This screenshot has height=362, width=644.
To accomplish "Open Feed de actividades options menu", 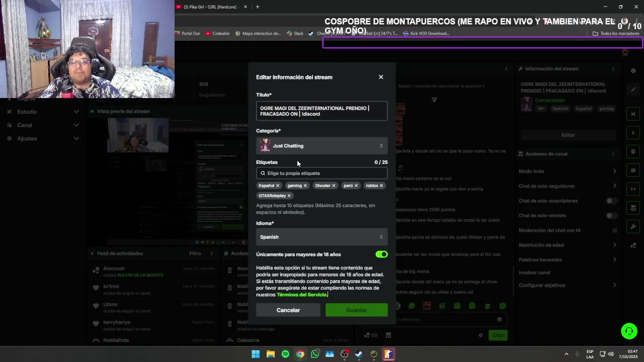I will pos(212,254).
